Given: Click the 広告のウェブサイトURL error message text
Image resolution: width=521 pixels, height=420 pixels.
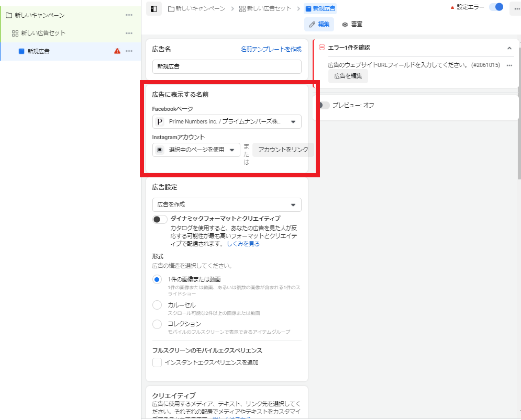Looking at the screenshot, I should [414, 65].
